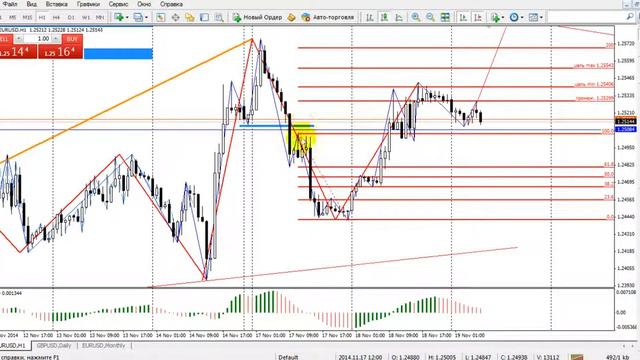Switch timeframe to W1
Image resolution: width=640 pixels, height=360 pixels.
click(x=86, y=18)
